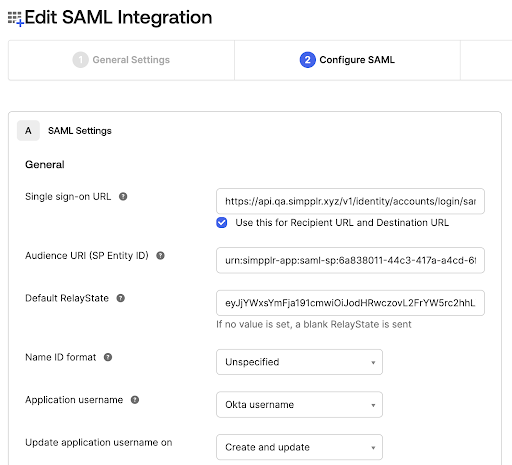
Task: Click Update application username on label
Action: point(99,443)
